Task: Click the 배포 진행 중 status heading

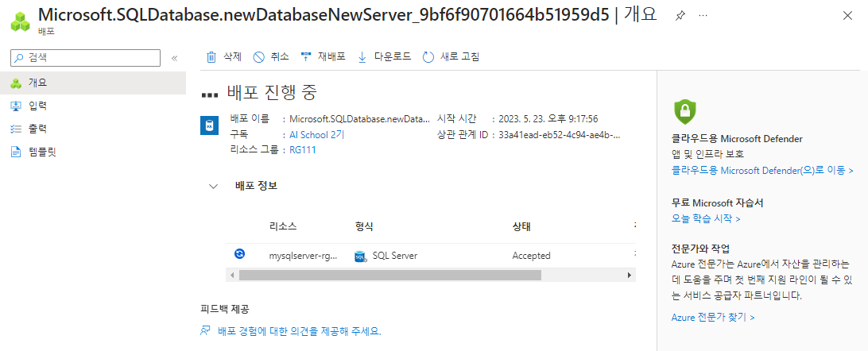Action: coord(272,93)
